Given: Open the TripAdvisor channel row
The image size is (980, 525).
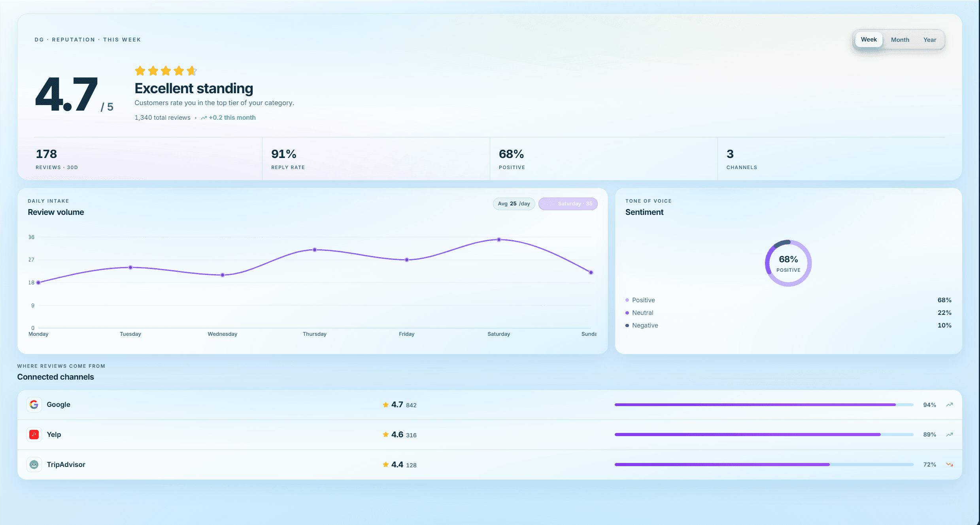Looking at the screenshot, I should 489,465.
